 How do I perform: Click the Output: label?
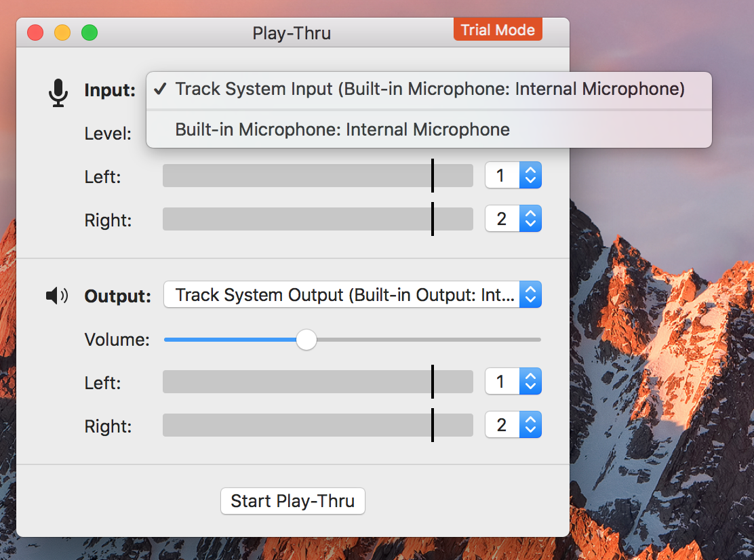pyautogui.click(x=118, y=296)
